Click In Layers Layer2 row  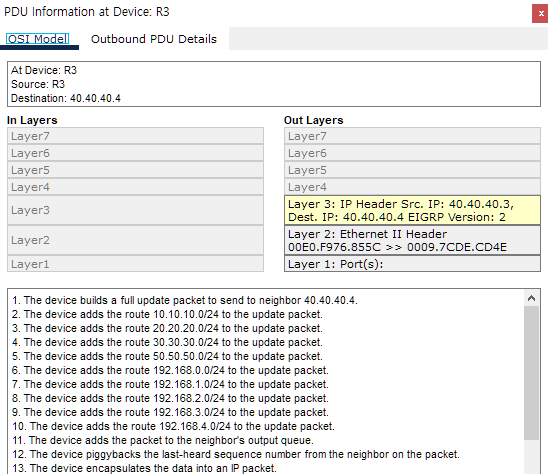point(135,240)
